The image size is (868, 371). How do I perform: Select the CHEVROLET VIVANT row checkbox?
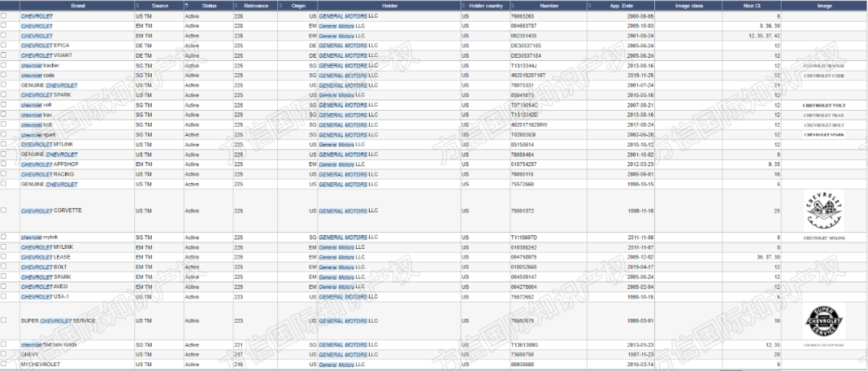click(4, 55)
